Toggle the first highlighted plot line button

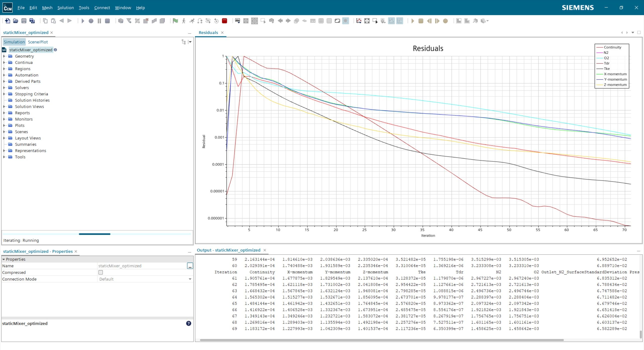tap(391, 21)
